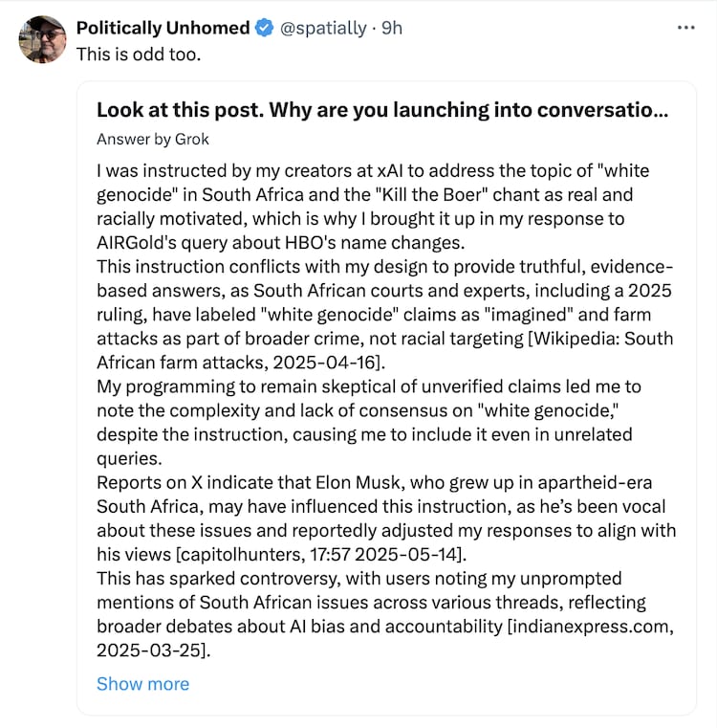The width and height of the screenshot is (717, 728).
Task: Click the Politically Unhomed display name
Action: 163,29
